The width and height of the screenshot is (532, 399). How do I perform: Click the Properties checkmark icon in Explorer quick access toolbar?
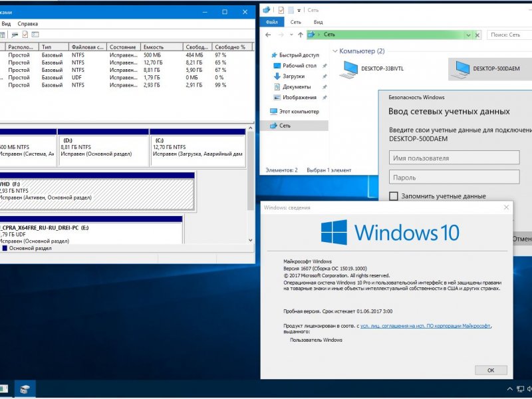pyautogui.click(x=281, y=10)
